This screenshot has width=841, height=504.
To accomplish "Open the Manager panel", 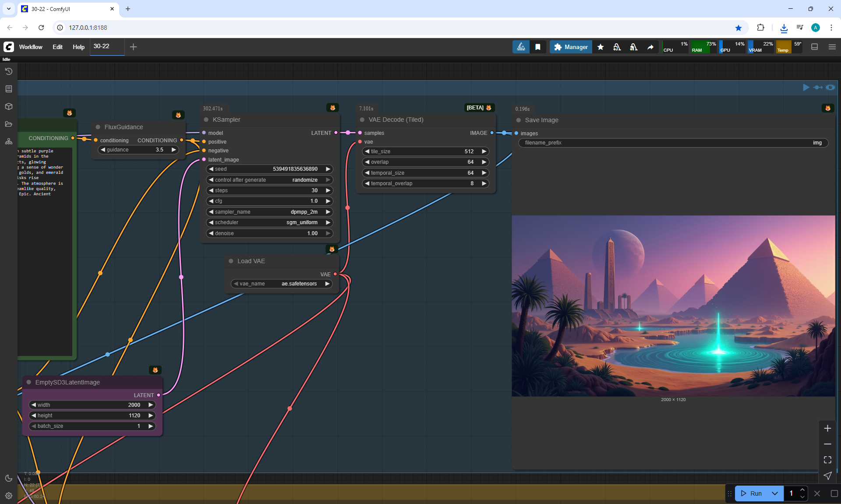I will click(571, 47).
